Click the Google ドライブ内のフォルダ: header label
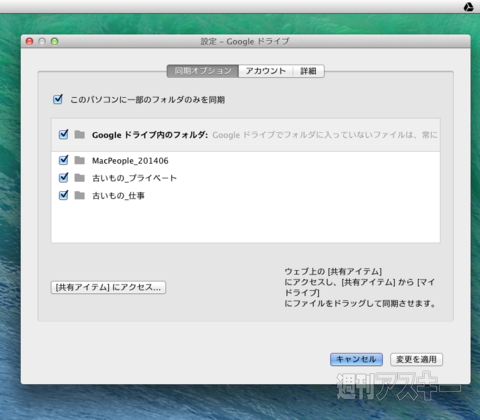 pyautogui.click(x=150, y=135)
